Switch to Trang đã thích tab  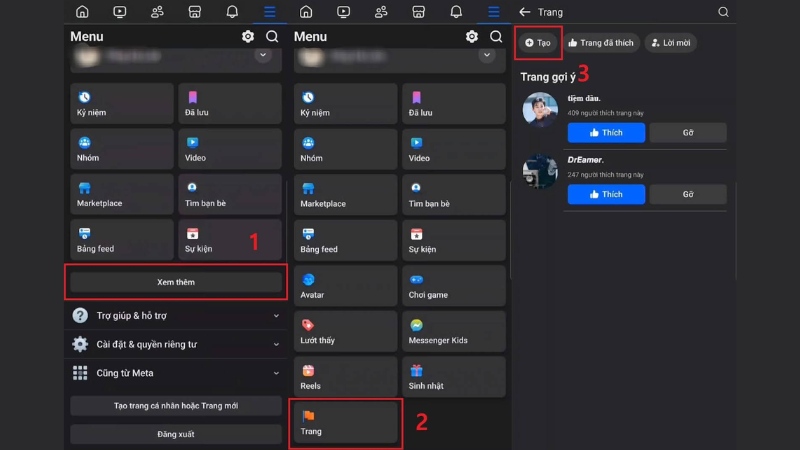(600, 43)
